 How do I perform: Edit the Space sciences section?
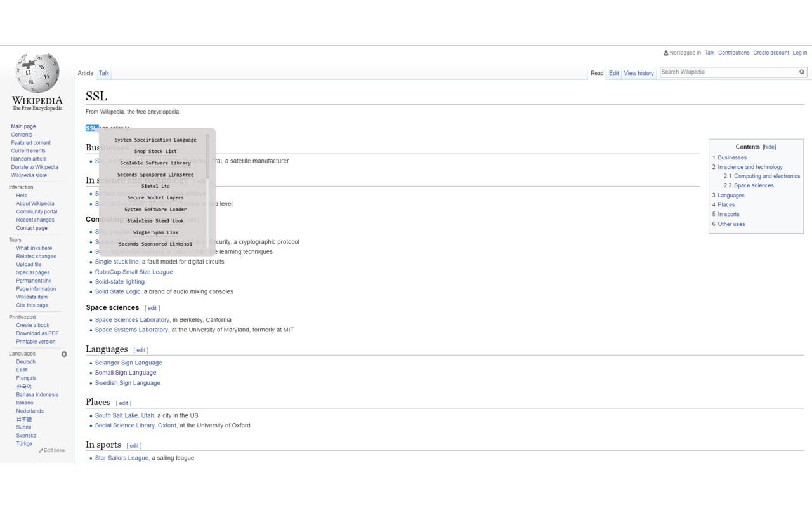[x=152, y=308]
